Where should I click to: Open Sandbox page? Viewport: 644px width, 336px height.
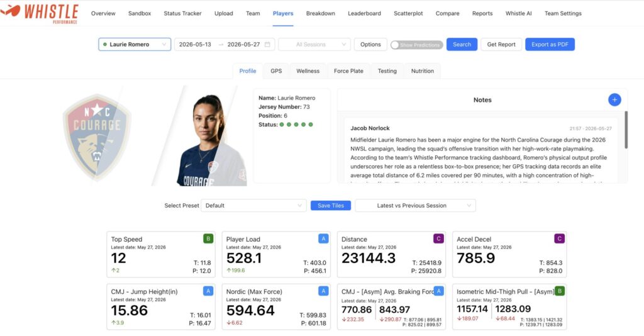click(140, 13)
